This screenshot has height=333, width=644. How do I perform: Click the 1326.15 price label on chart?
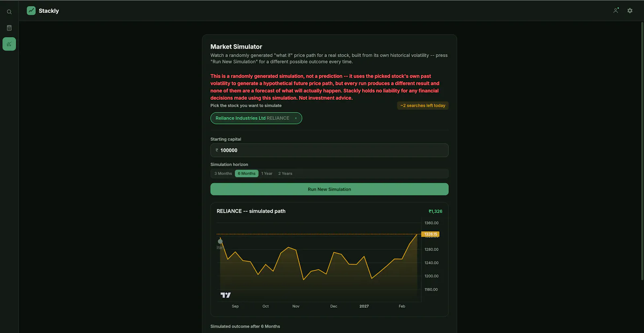(x=430, y=234)
